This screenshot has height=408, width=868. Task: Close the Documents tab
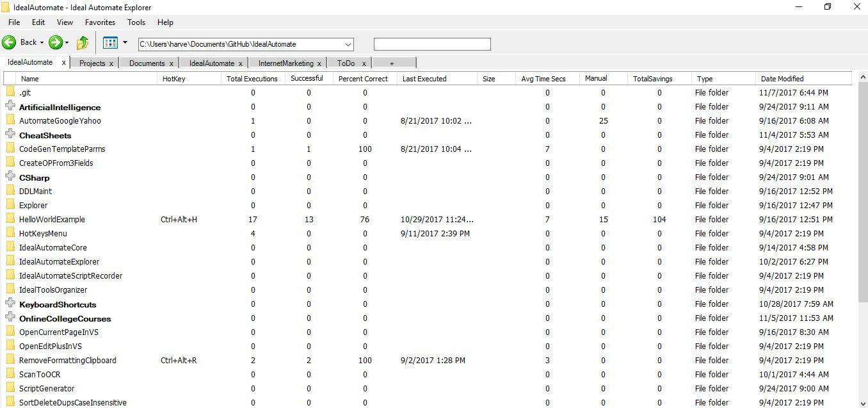pyautogui.click(x=172, y=63)
